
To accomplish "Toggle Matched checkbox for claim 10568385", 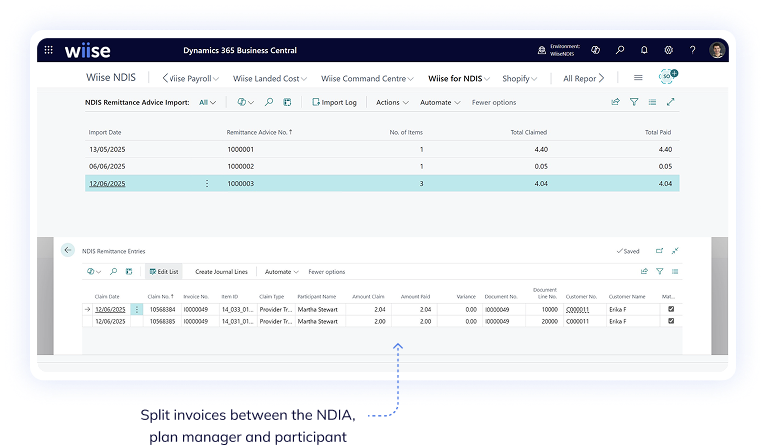I will click(671, 321).
